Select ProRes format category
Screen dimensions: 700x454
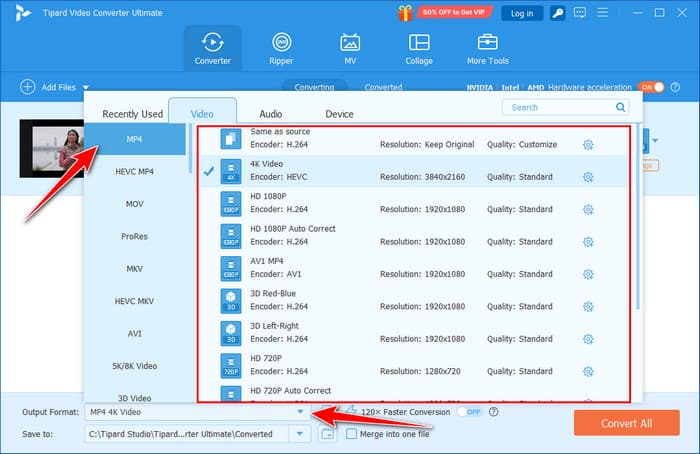coord(134,236)
